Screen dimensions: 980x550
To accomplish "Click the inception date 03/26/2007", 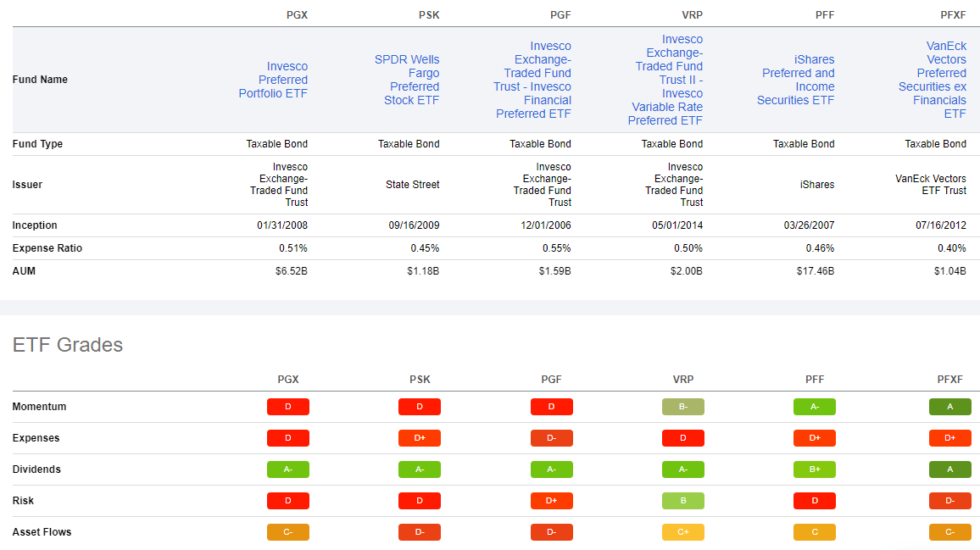I will tap(809, 225).
